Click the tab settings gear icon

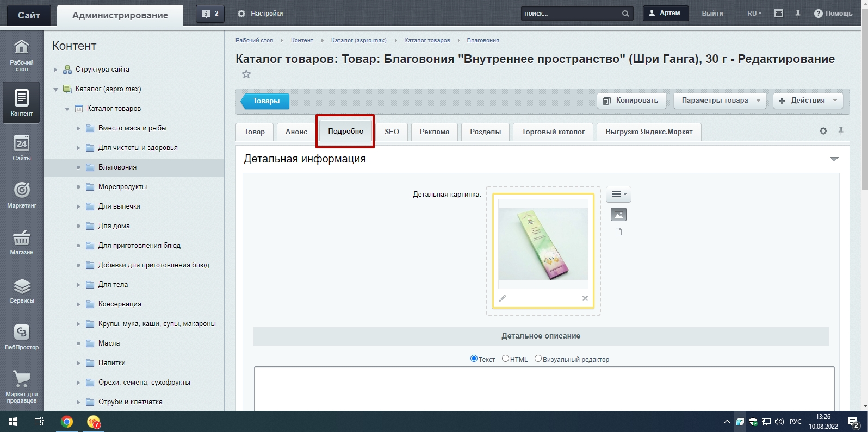pos(823,131)
